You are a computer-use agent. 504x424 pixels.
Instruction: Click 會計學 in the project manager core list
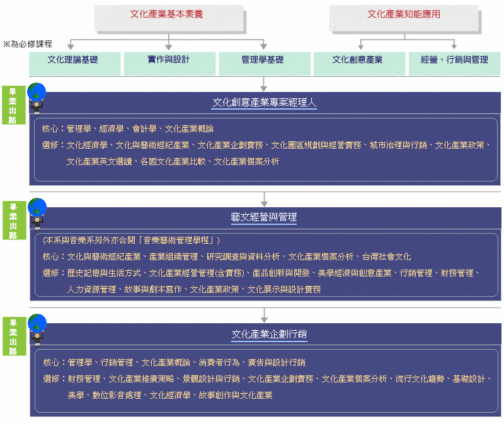[144, 129]
